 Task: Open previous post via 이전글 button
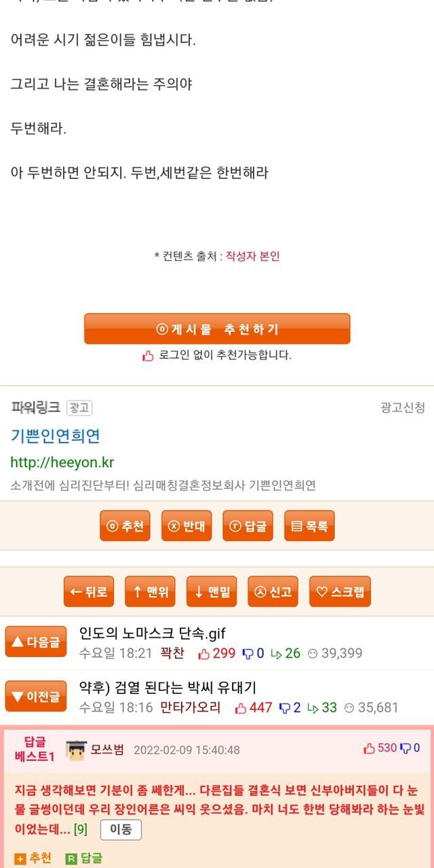coord(36,696)
